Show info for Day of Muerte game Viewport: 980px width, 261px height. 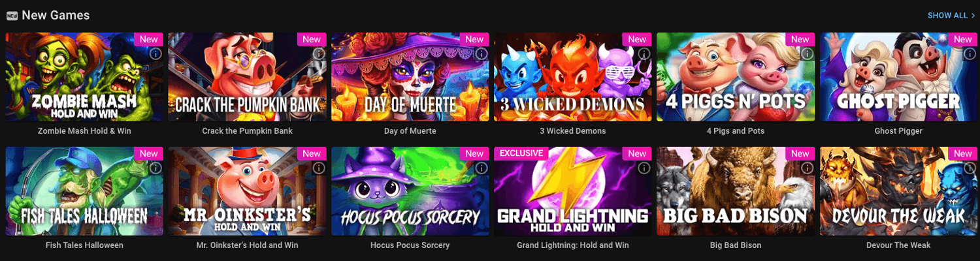pyautogui.click(x=482, y=54)
